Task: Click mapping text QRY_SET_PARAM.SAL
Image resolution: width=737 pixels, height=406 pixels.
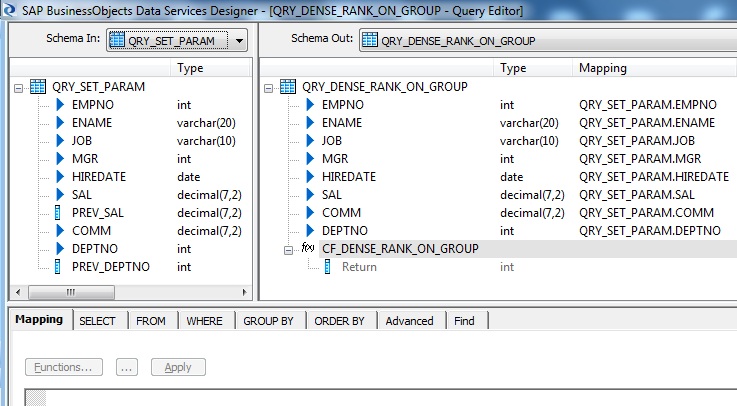Action: (x=637, y=195)
